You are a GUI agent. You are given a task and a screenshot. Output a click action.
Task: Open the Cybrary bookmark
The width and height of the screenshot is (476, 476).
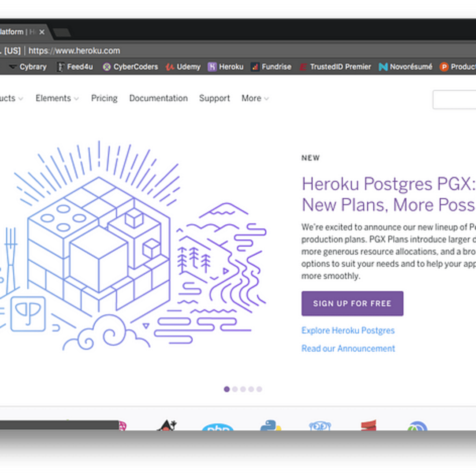[x=28, y=67]
